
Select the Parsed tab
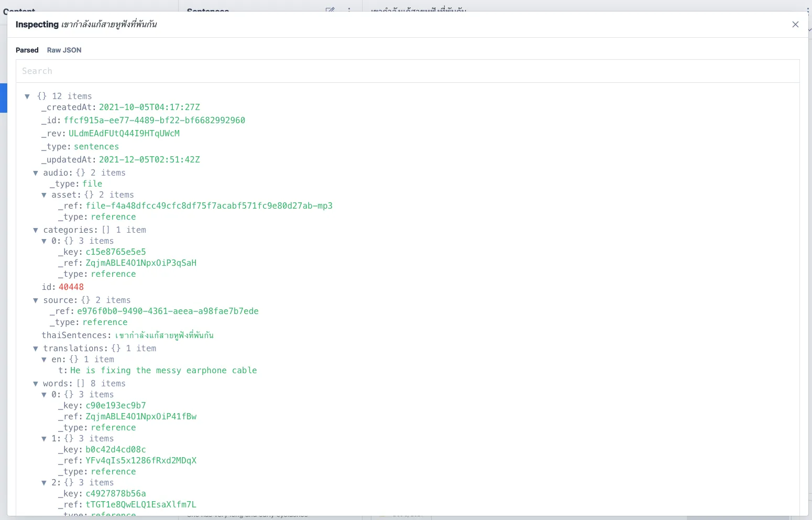[x=27, y=50]
